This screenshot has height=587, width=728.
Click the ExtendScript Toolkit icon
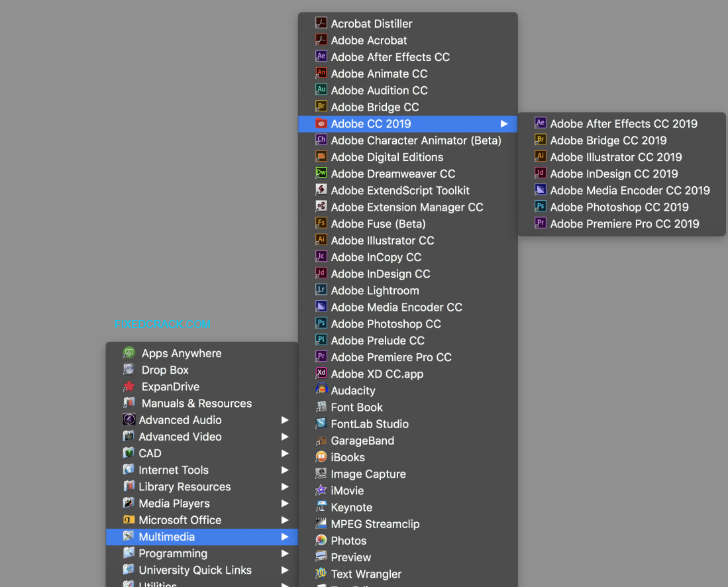tap(321, 189)
